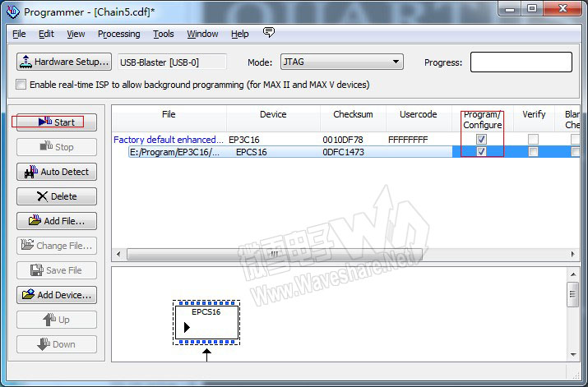The image size is (588, 387).
Task: Open the Processing menu
Action: pos(119,34)
